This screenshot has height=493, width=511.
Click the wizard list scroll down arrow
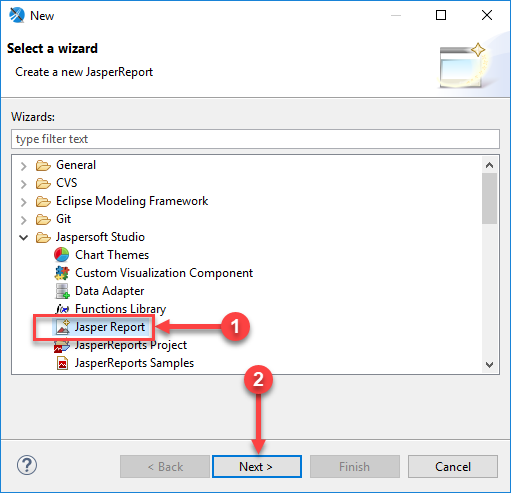489,364
